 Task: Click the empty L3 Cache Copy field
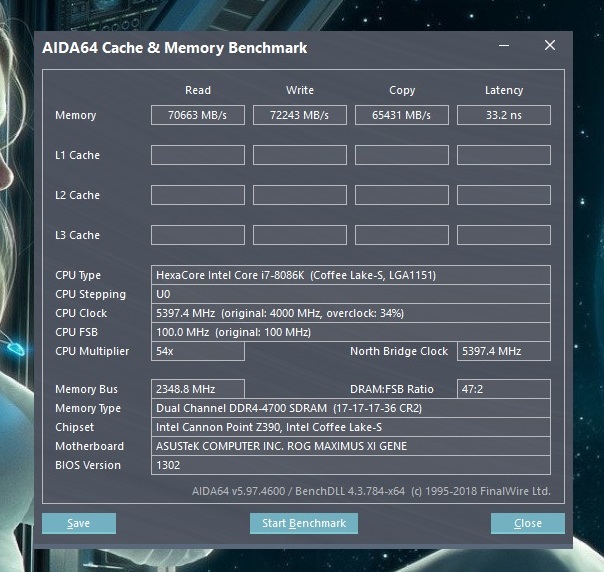pyautogui.click(x=402, y=235)
